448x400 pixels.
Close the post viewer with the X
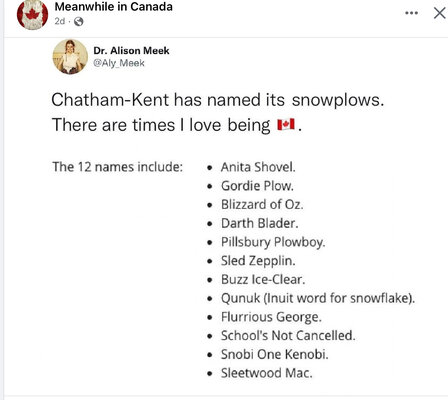point(440,13)
